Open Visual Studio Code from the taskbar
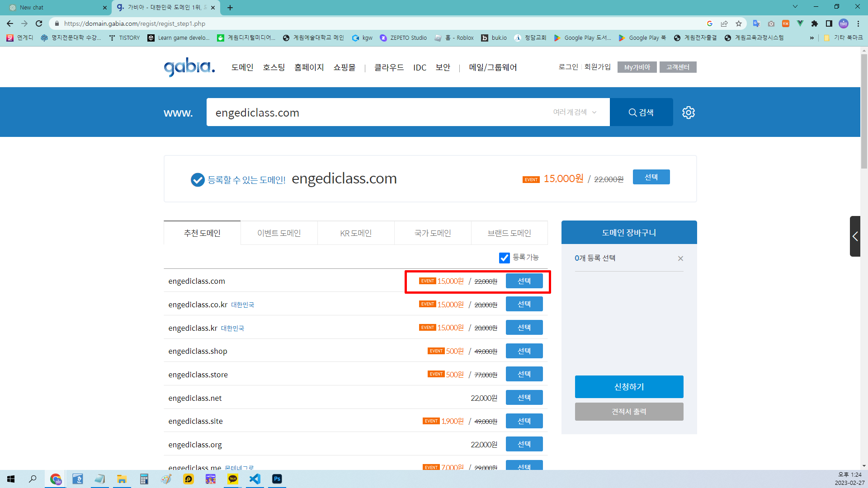 point(255,479)
